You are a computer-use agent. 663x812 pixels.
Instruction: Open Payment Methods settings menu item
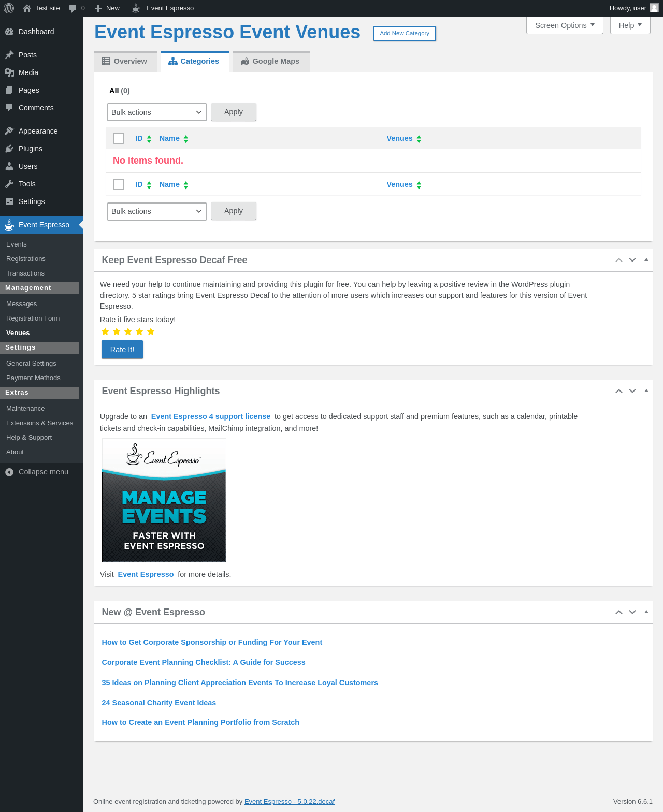click(33, 378)
